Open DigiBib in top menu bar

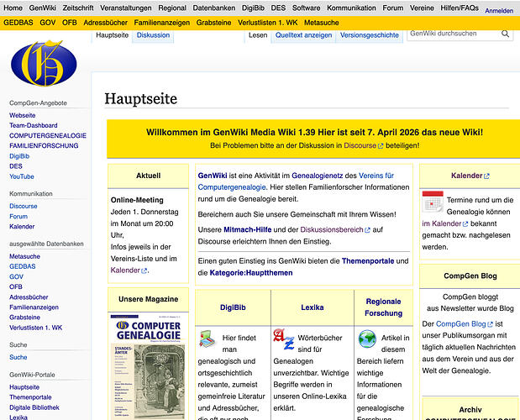253,8
